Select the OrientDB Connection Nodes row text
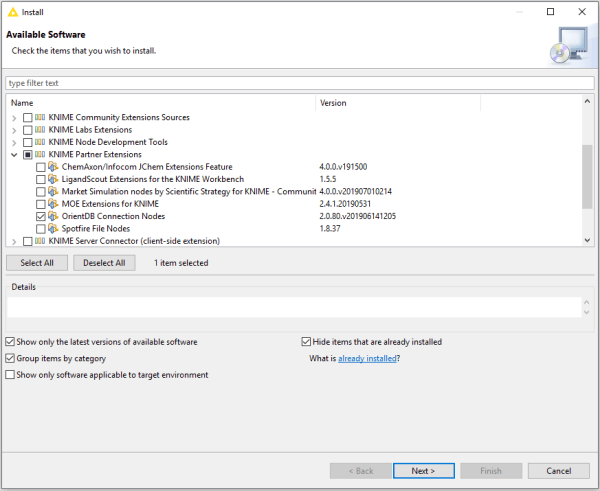The height and width of the screenshot is (491, 600). point(113,216)
